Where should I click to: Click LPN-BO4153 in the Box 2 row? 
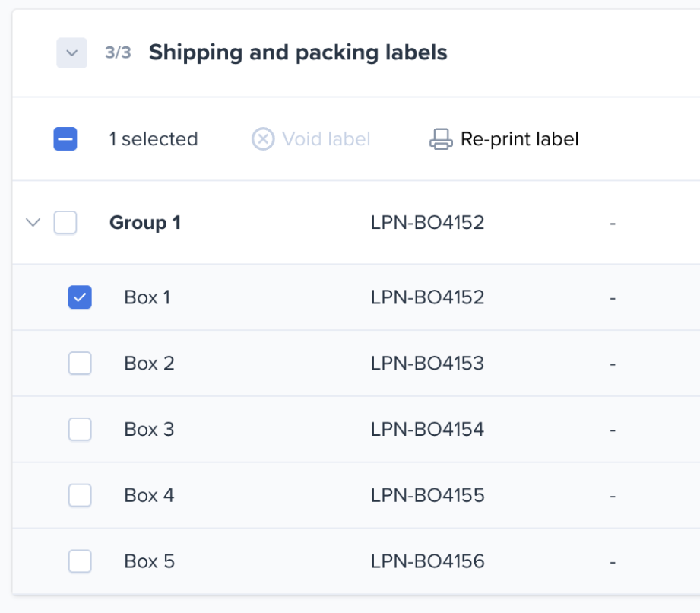coord(427,364)
